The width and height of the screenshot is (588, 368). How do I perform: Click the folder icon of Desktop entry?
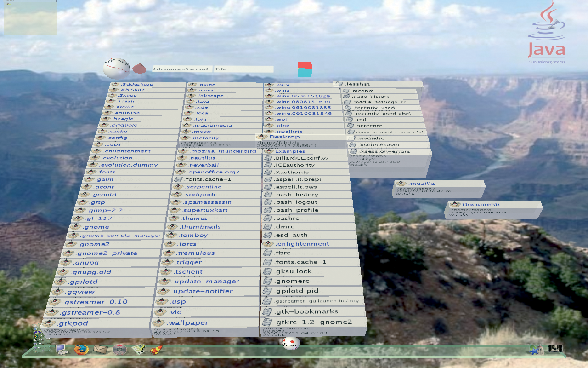[x=262, y=137]
